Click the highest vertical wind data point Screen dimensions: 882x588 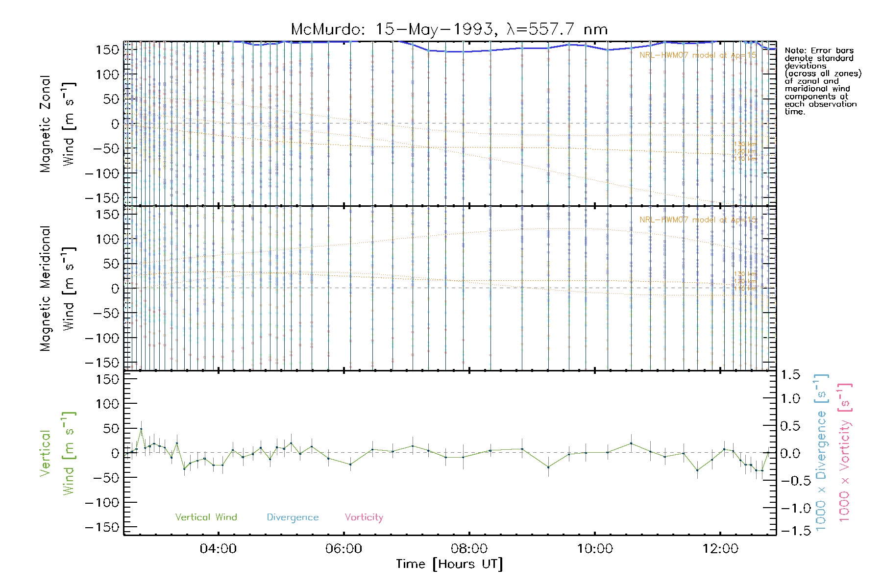point(141,429)
